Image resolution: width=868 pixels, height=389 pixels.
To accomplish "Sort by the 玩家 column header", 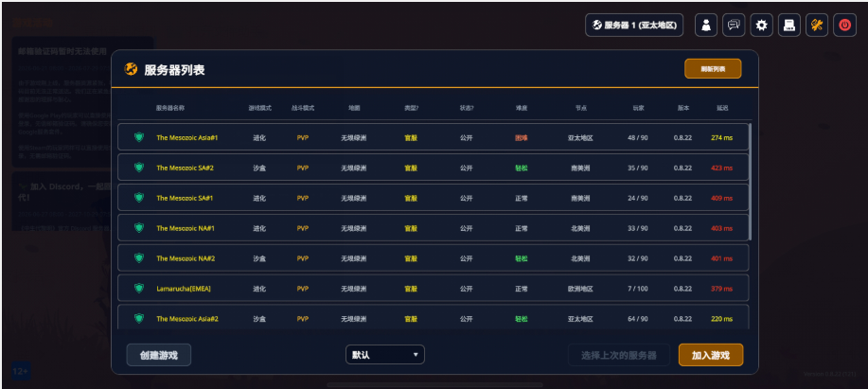I will click(x=638, y=108).
